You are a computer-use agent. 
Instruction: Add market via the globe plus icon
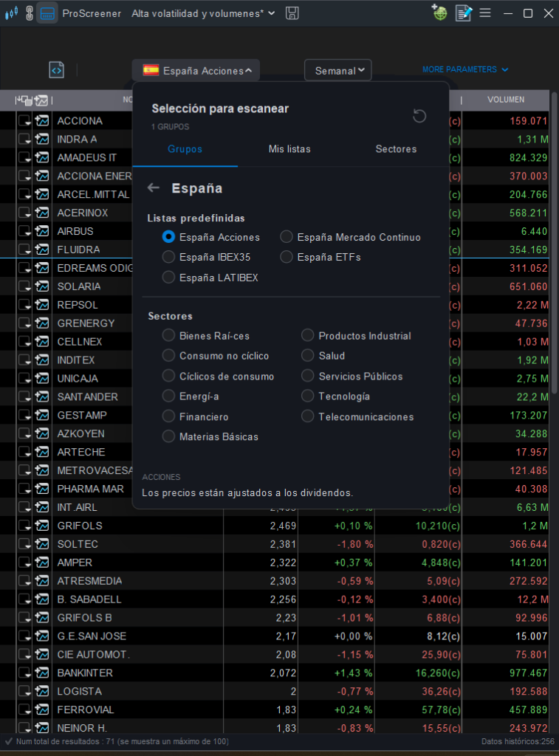[x=439, y=13]
